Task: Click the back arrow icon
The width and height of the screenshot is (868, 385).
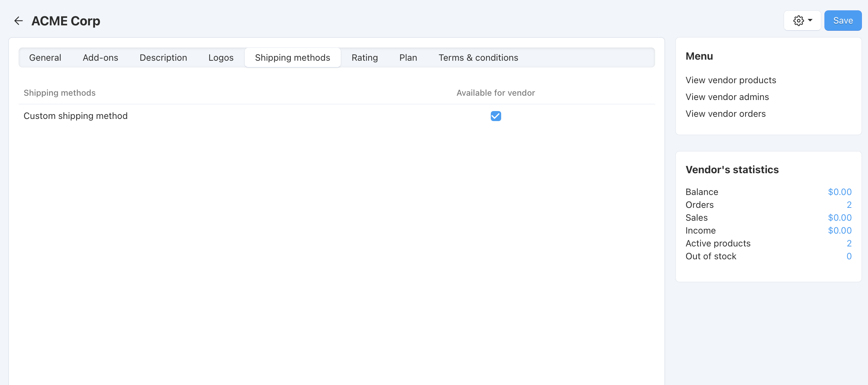Action: click(x=18, y=21)
